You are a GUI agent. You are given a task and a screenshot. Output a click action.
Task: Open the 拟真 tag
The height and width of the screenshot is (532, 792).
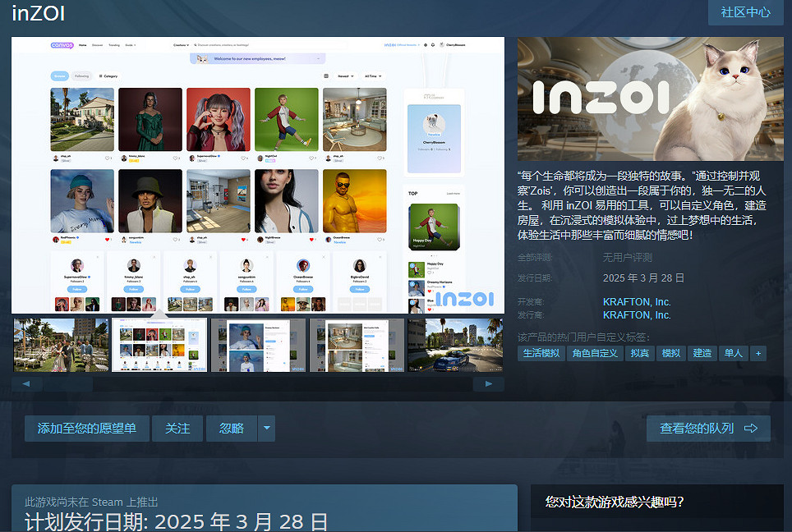pos(640,353)
